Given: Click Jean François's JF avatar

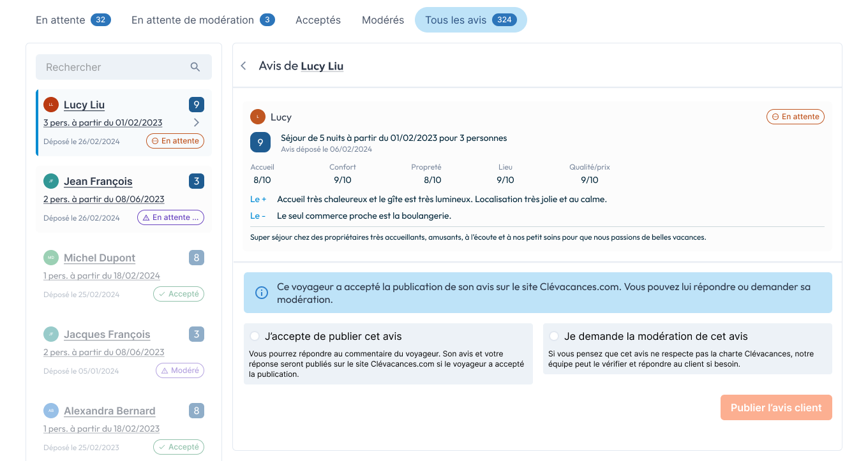Looking at the screenshot, I should 51,181.
